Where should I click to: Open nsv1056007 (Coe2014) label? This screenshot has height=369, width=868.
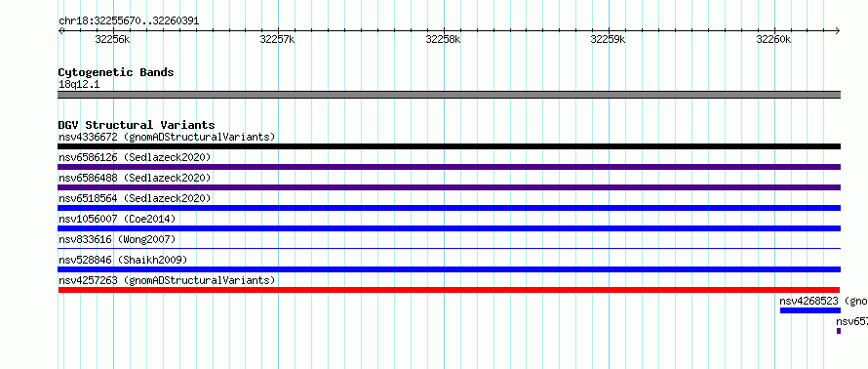[x=117, y=219]
